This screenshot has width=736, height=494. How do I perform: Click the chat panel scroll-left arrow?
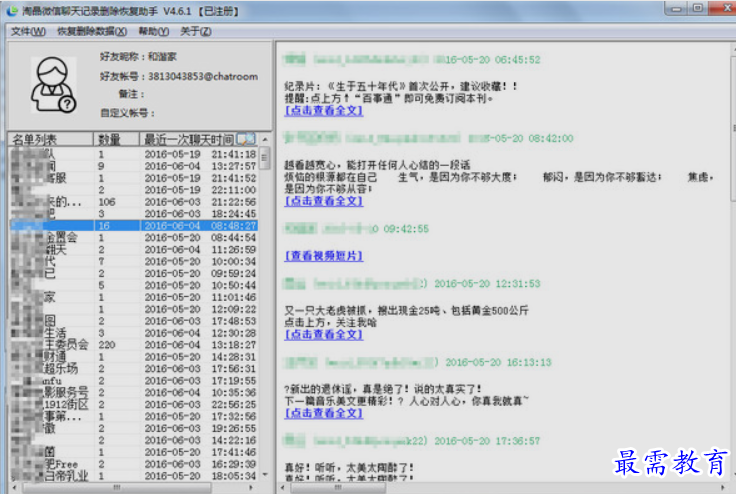282,488
